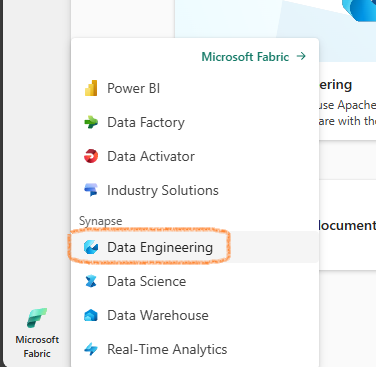Open Real-Time Analytics experience
This screenshot has height=367, width=376.
coord(167,349)
